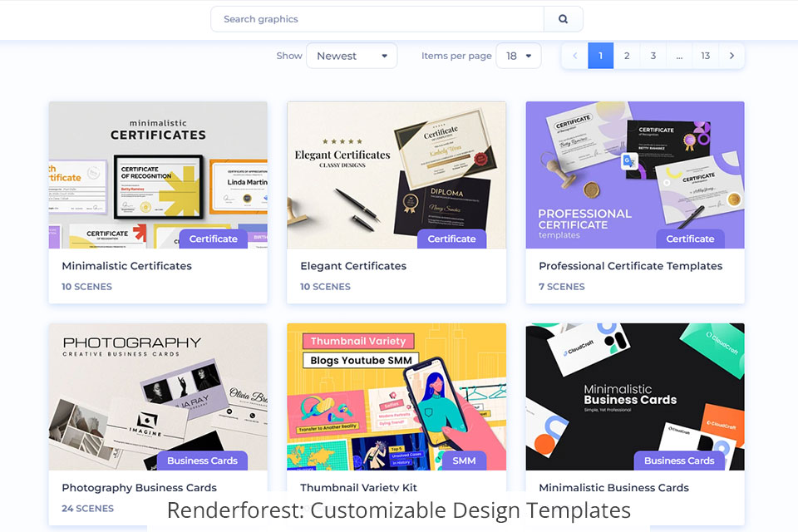
Task: Jump to page 13
Action: [706, 56]
